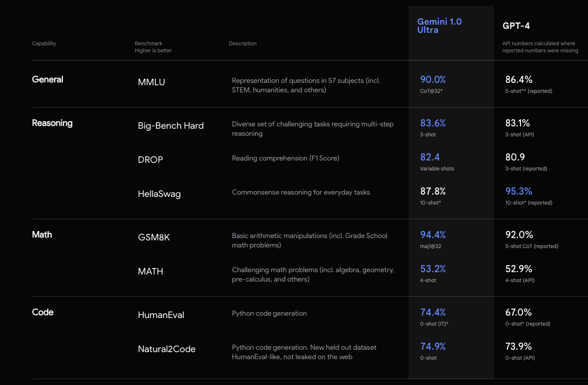Viewport: 588px width, 385px height.
Task: Click the 10-shot* (reported) note
Action: (529, 203)
